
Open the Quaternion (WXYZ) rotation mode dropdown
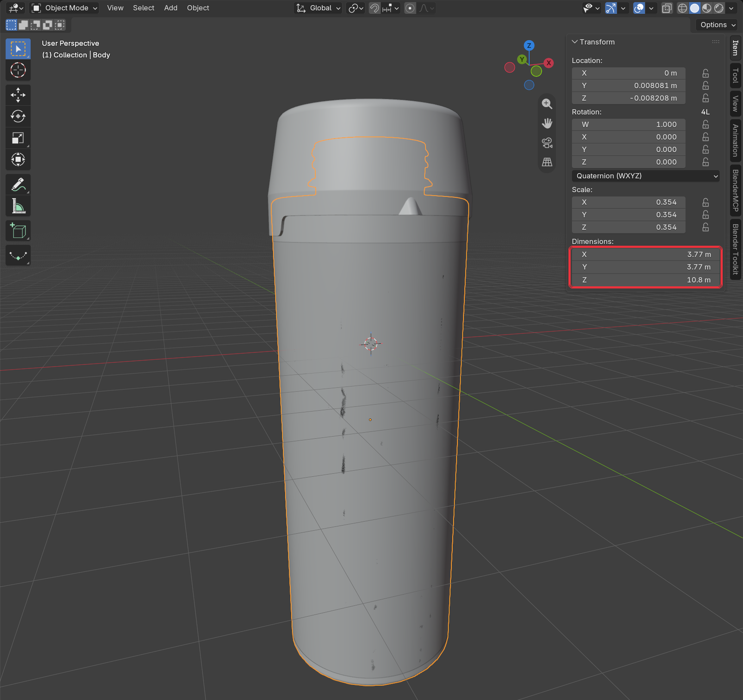tap(645, 176)
